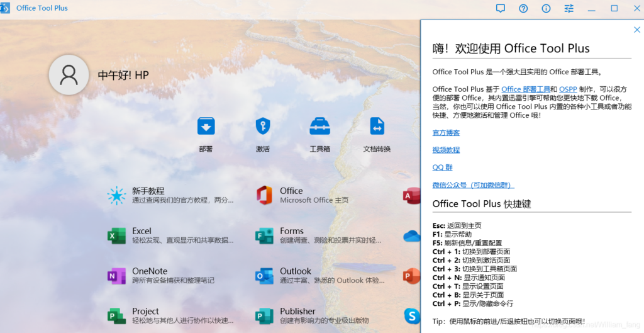Follow the OSPP hyperlink
The image size is (644, 333).
point(568,89)
